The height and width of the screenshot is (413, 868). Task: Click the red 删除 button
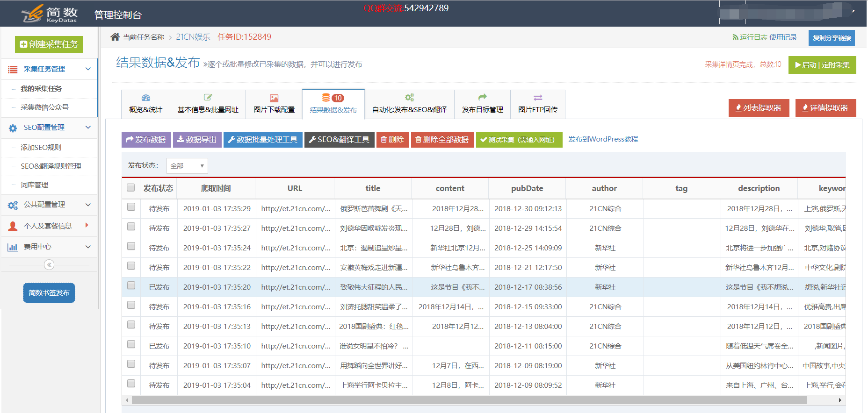[392, 140]
